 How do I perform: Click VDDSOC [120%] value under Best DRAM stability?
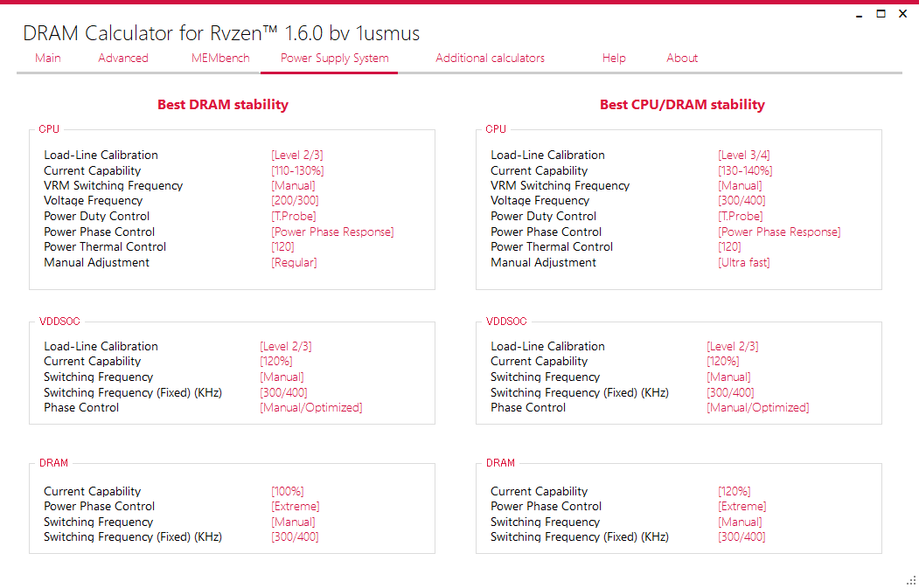[276, 362]
